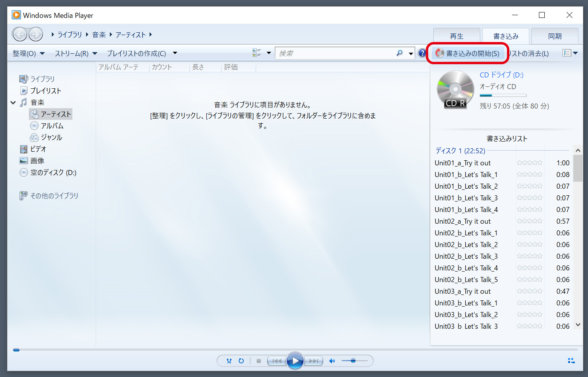Toggle shuffle playback
The height and width of the screenshot is (377, 588).
[x=229, y=361]
